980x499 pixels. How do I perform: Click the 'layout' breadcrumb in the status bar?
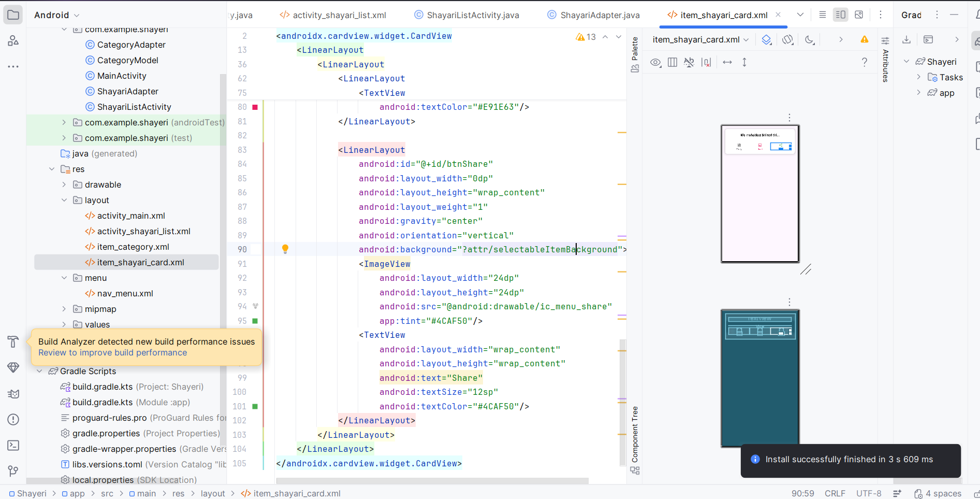click(213, 493)
